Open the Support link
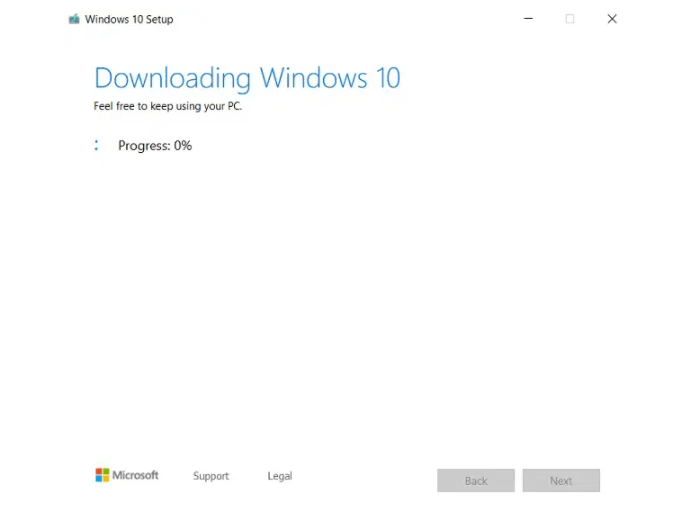 [x=211, y=476]
